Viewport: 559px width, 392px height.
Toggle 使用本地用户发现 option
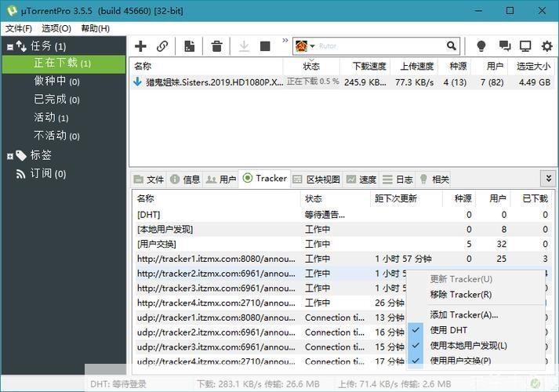point(468,346)
